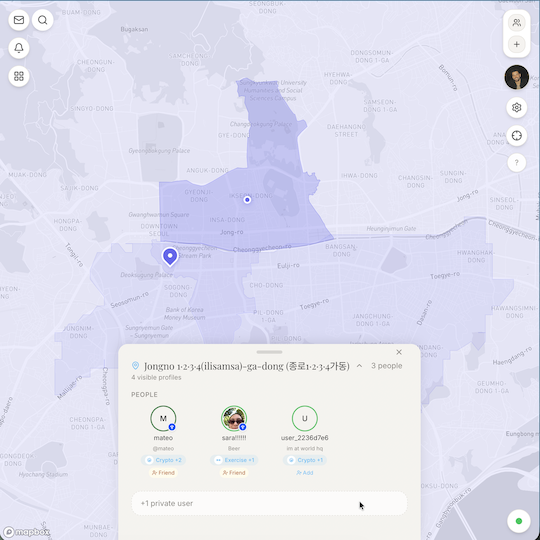The height and width of the screenshot is (540, 540).
Task: Recenter the map with the crosshair icon
Action: [517, 136]
